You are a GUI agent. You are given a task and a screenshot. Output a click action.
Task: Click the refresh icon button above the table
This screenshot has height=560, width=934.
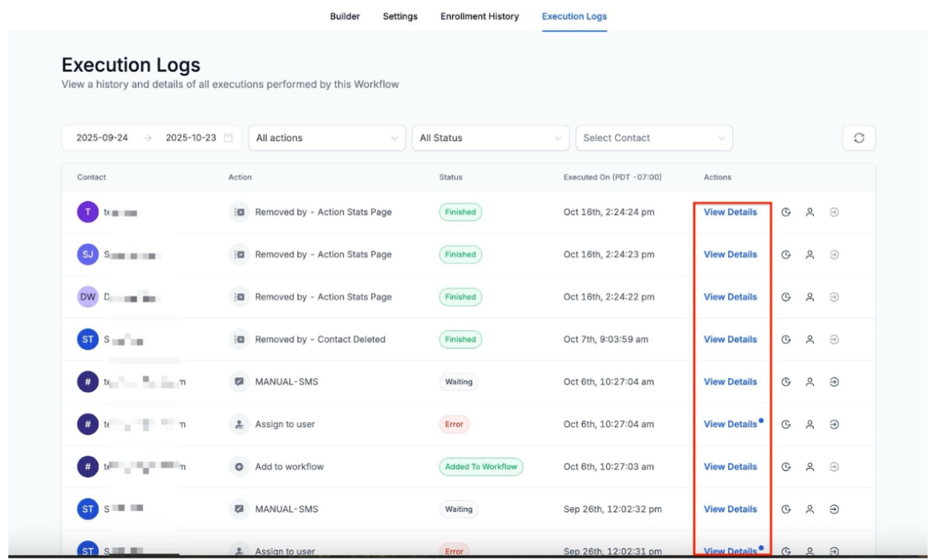click(859, 138)
